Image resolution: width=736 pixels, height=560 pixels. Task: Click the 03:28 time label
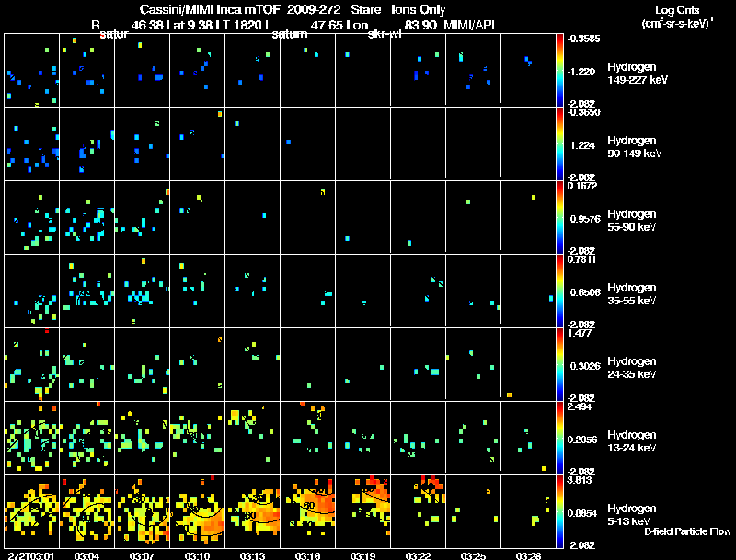point(528,555)
